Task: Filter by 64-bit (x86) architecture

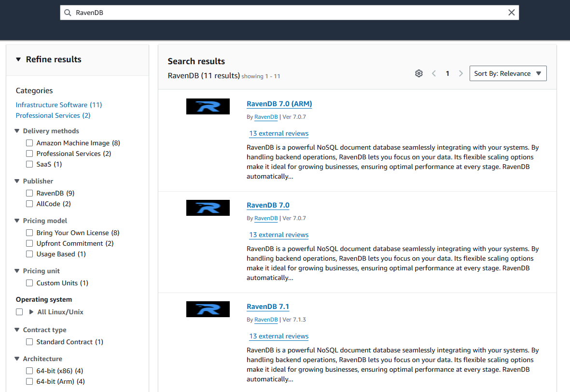Action: point(29,371)
